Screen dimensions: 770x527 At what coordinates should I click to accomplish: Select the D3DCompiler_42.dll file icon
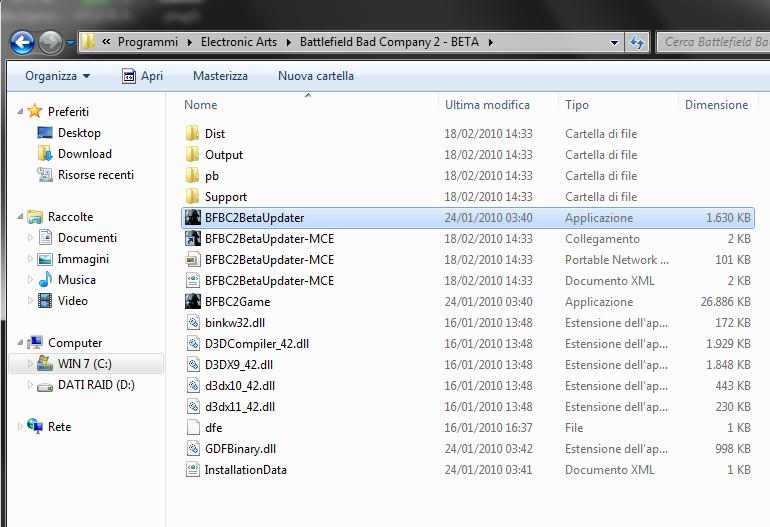point(192,344)
